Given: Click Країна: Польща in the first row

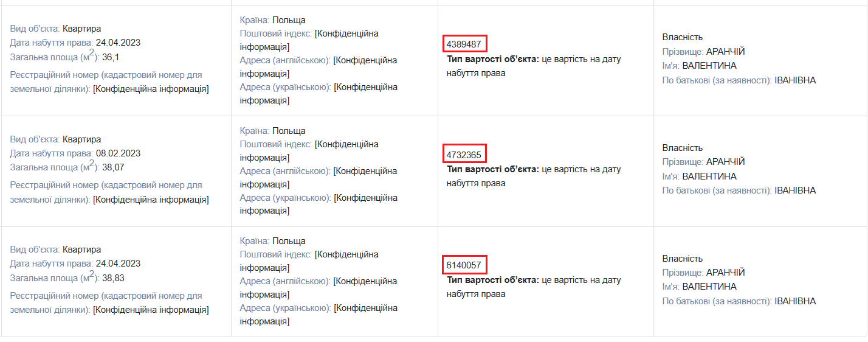Looking at the screenshot, I should [x=273, y=20].
